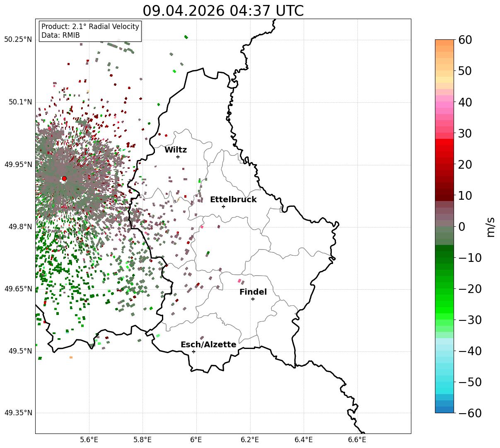Click the Findel station cross marker

coord(253,299)
